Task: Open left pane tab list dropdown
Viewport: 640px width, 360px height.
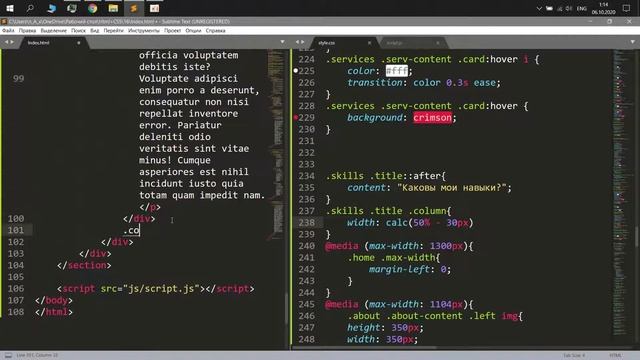Action: coord(282,42)
